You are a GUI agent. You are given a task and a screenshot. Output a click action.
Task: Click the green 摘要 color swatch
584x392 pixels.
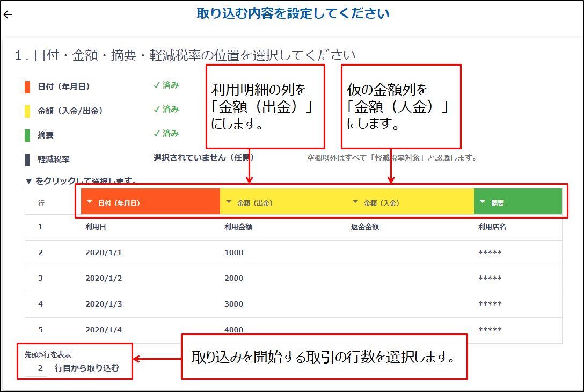pos(27,135)
